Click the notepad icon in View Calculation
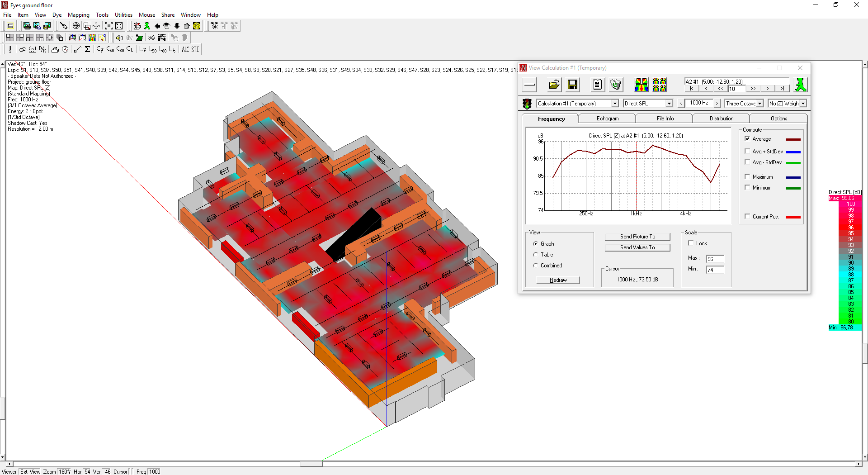Image resolution: width=868 pixels, height=475 pixels. (x=597, y=85)
